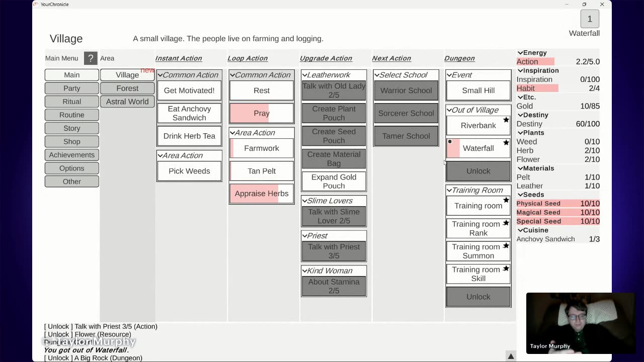The width and height of the screenshot is (644, 362).
Task: Click the question mark help icon
Action: (91, 58)
